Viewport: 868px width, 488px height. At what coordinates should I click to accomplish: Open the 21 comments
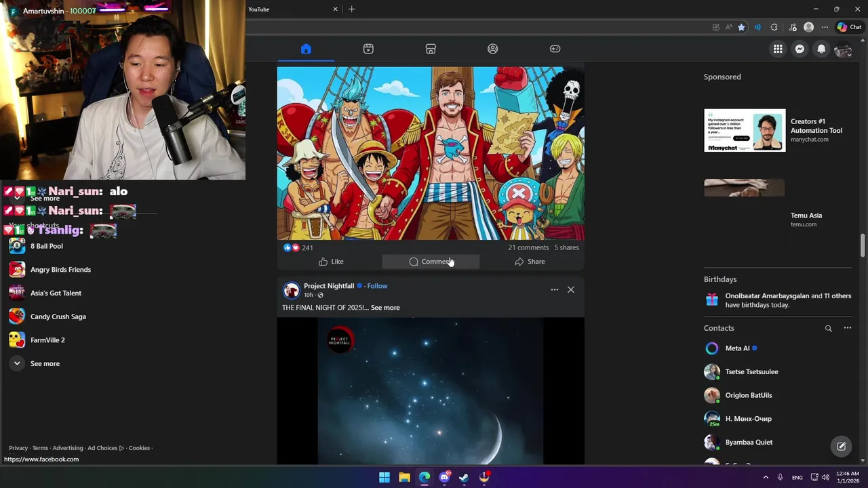(x=528, y=247)
